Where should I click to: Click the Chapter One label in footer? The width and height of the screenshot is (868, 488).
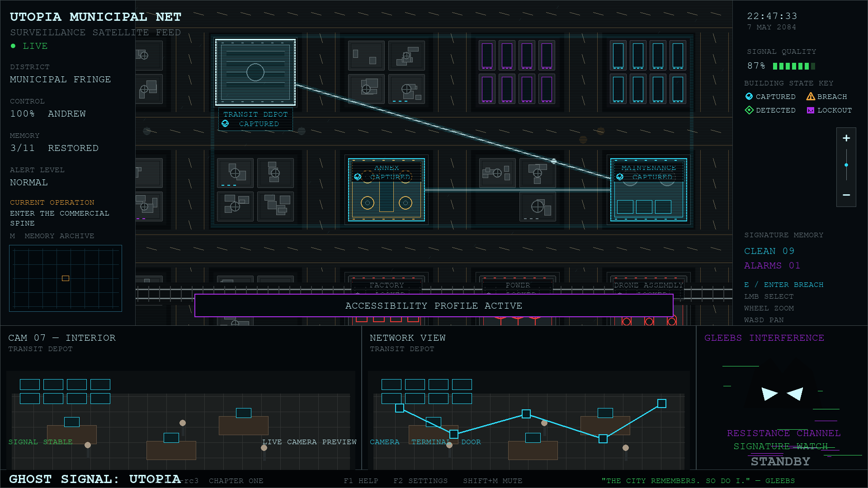(x=236, y=481)
